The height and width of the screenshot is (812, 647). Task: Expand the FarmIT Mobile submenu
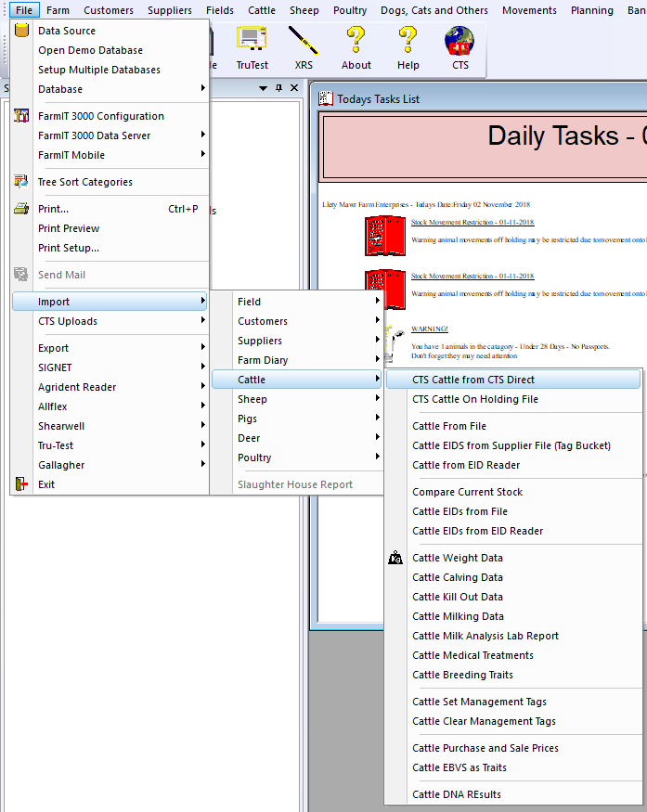click(110, 155)
